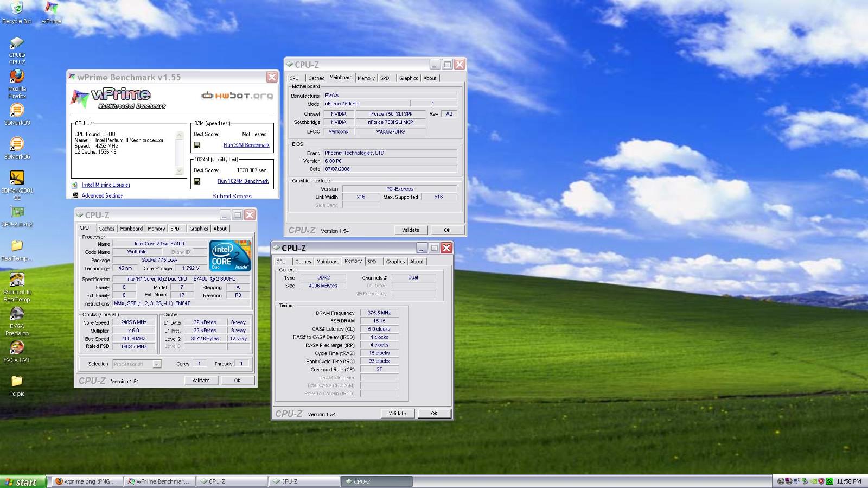Select Memory tab in EVGA motherboard CPU-Z window

(x=366, y=78)
